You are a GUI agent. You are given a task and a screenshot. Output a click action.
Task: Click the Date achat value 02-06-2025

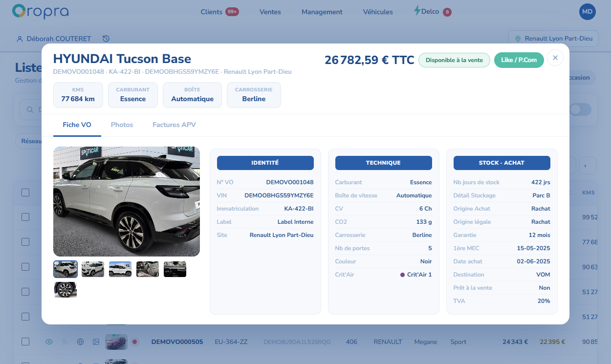[533, 261]
